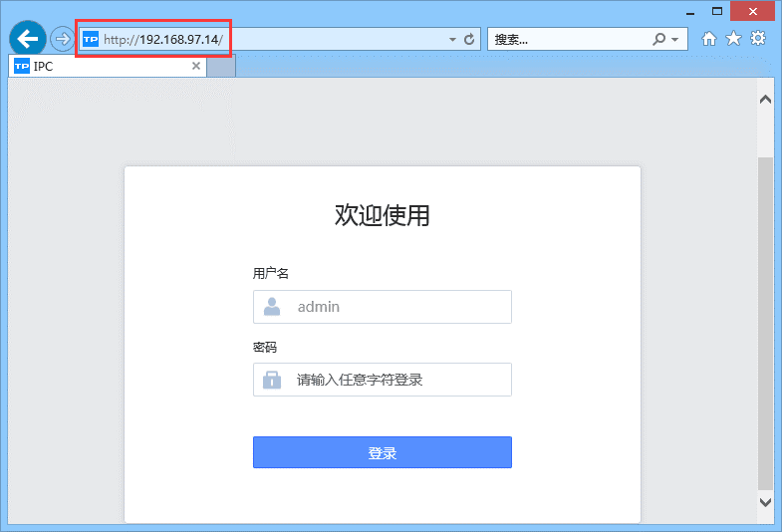
Task: Click the lock icon in password field
Action: click(272, 380)
